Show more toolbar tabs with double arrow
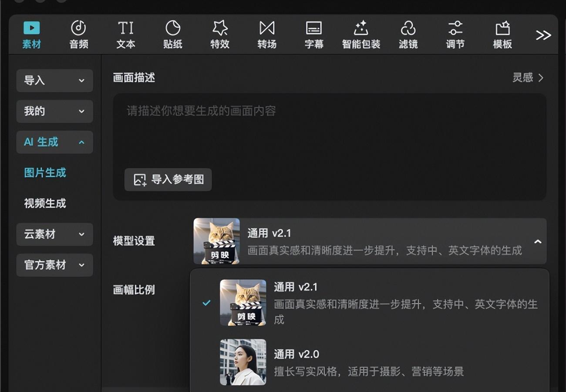Image resolution: width=566 pixels, height=392 pixels. 543,35
